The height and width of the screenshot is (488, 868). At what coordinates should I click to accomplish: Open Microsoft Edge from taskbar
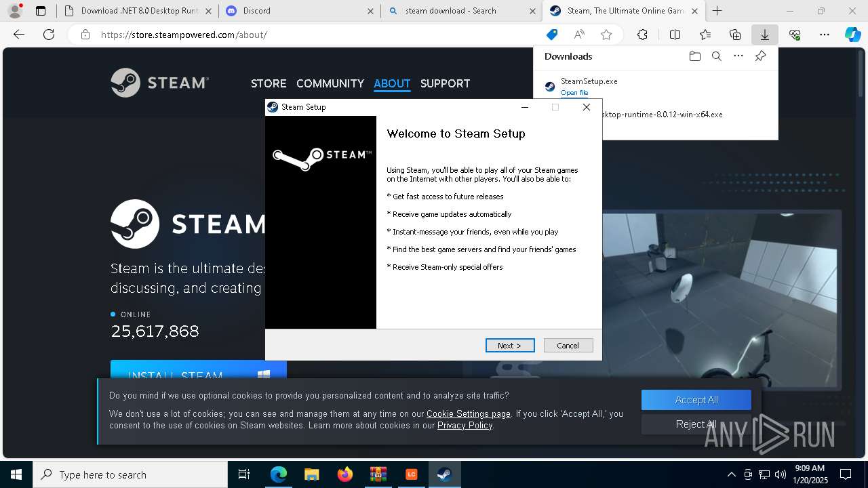click(x=279, y=474)
